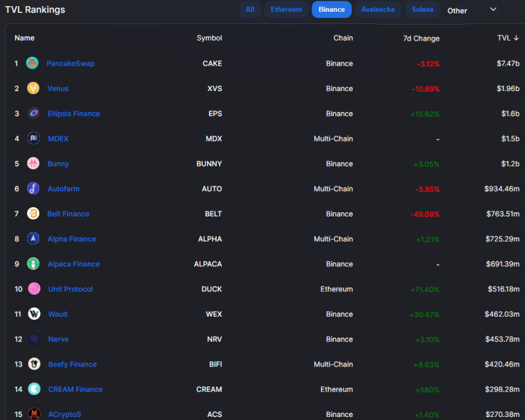This screenshot has width=525, height=420.
Task: Open the Wault protocol link
Action: (x=58, y=314)
